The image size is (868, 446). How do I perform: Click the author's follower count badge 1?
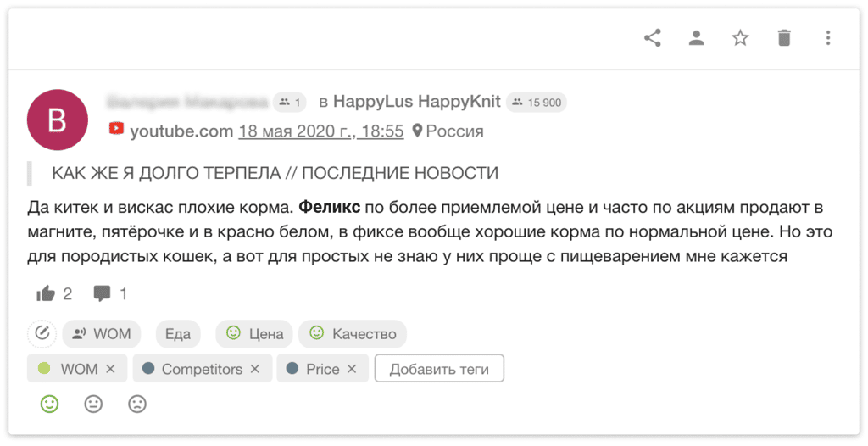[290, 102]
